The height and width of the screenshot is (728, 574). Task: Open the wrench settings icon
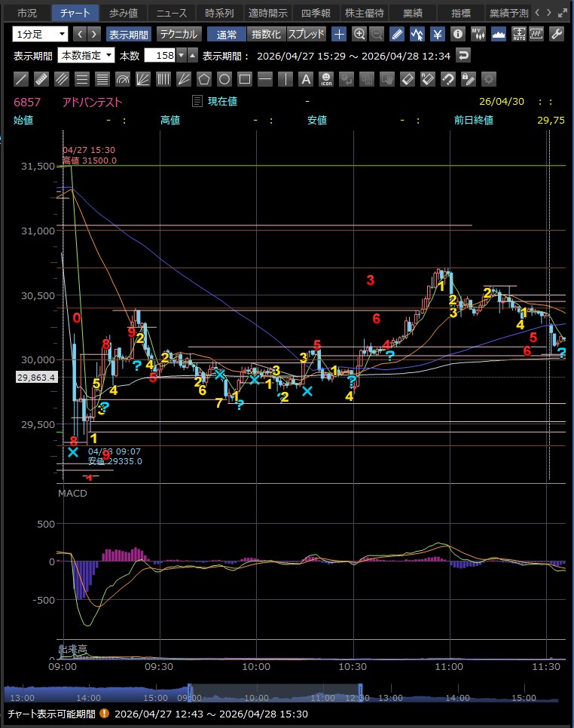[556, 35]
